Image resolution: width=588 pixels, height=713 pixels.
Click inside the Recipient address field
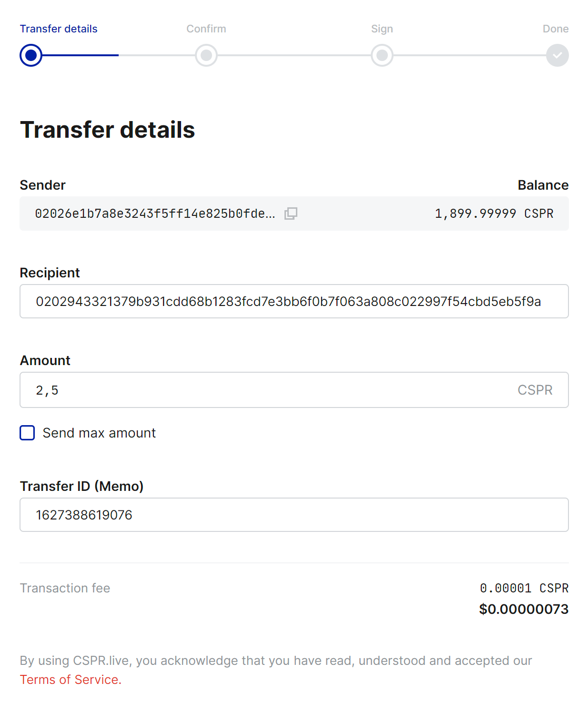pyautogui.click(x=294, y=301)
